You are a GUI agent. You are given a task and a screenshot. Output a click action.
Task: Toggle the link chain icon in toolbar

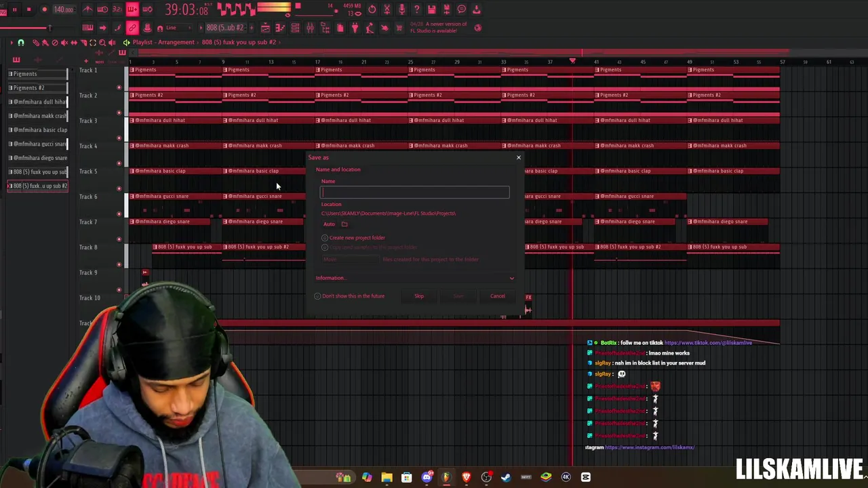(x=132, y=28)
